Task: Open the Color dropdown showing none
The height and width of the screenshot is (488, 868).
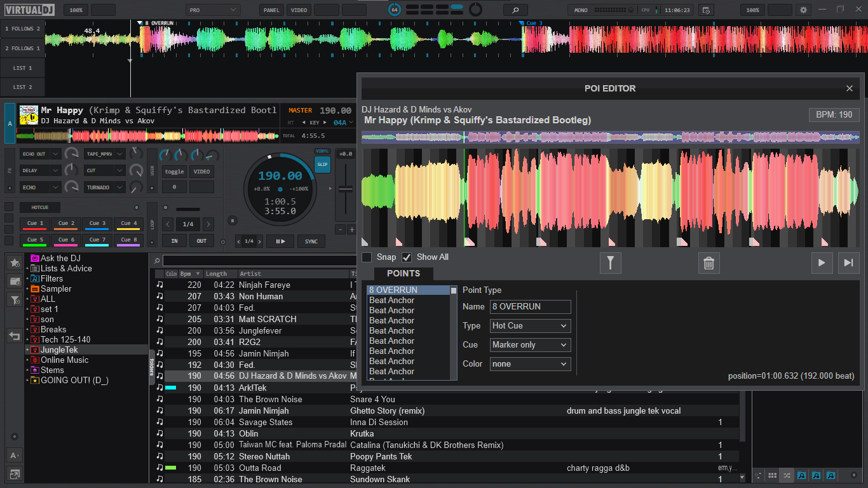Action: pos(531,364)
